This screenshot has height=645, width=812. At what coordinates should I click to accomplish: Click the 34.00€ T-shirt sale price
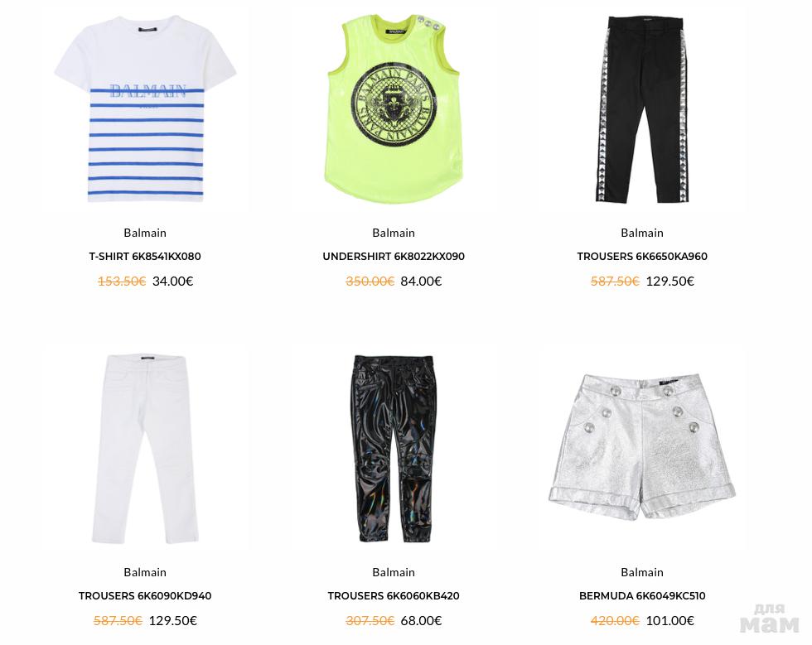[x=172, y=281]
